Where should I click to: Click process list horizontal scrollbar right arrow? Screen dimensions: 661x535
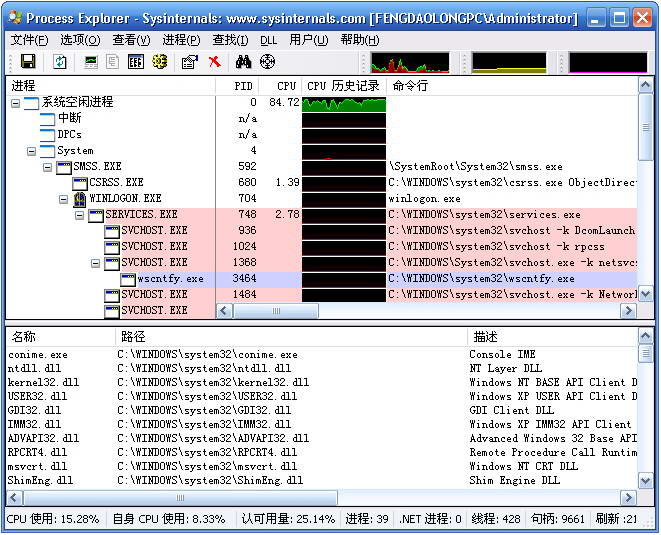(x=628, y=311)
